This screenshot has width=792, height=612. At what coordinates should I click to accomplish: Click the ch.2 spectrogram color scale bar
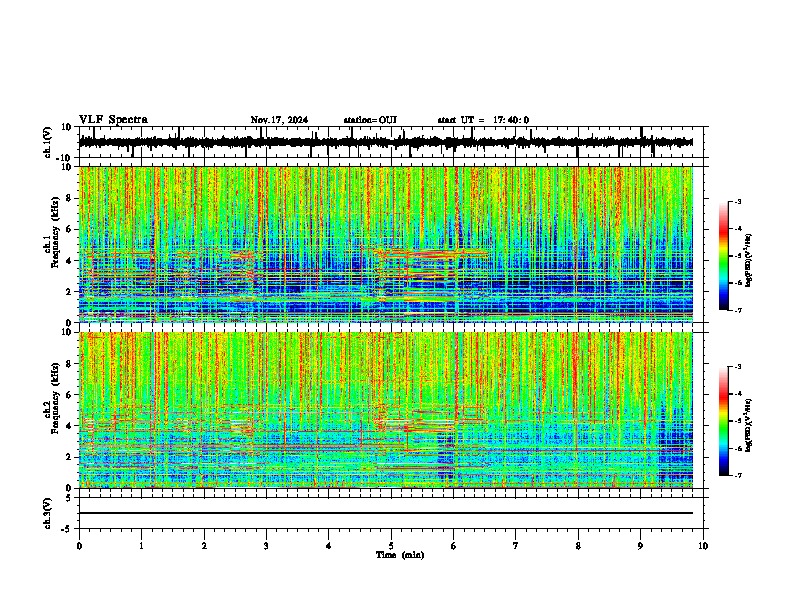tap(724, 421)
